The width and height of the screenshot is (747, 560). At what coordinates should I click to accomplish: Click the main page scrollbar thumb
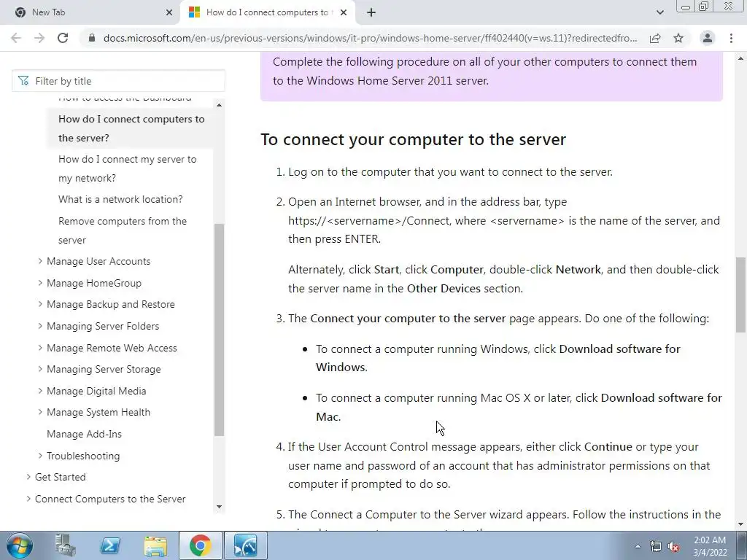click(741, 295)
